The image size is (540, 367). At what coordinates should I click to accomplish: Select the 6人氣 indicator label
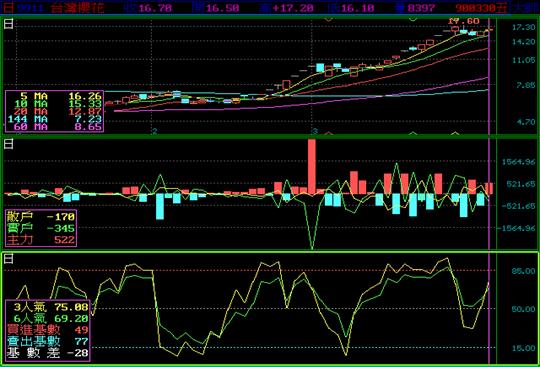tap(30, 318)
